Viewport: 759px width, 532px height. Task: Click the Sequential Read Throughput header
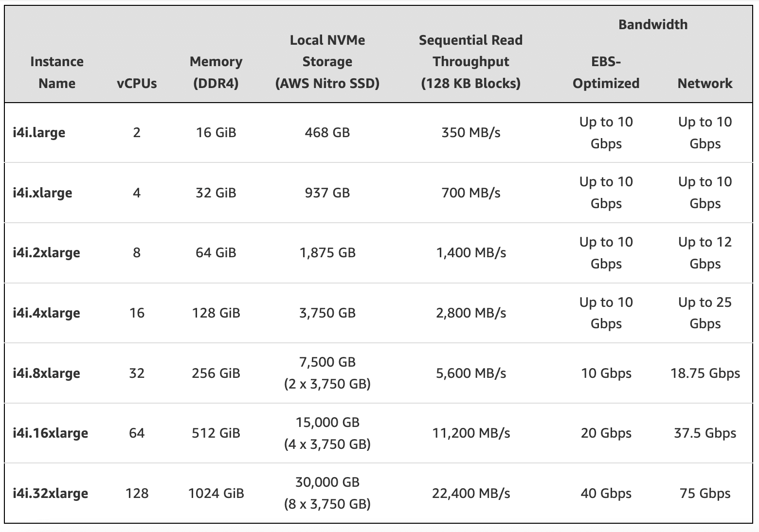470,62
